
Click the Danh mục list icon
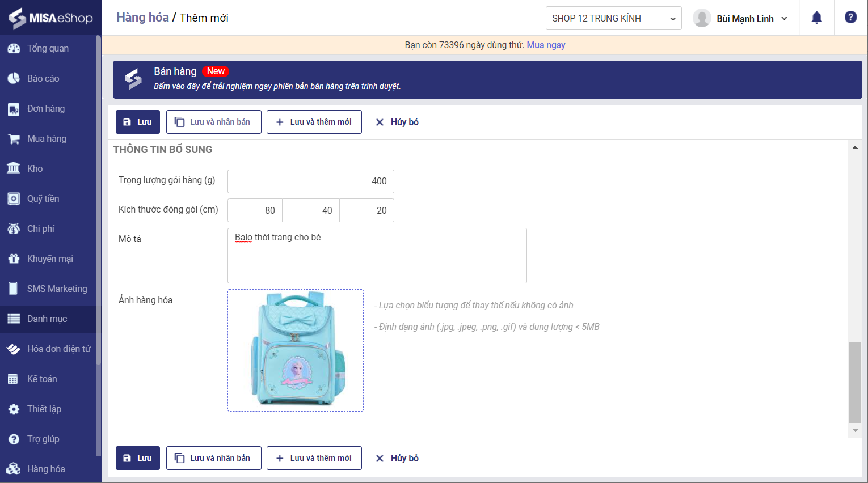[14, 319]
